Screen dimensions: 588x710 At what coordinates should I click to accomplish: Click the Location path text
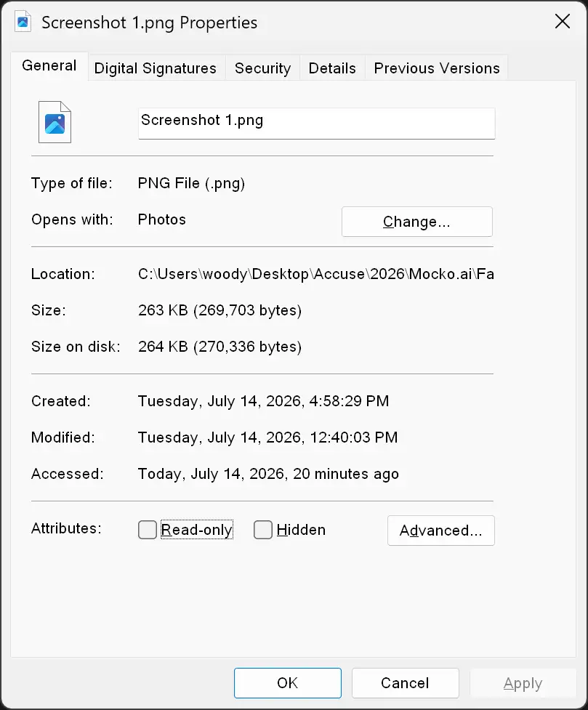pos(315,274)
